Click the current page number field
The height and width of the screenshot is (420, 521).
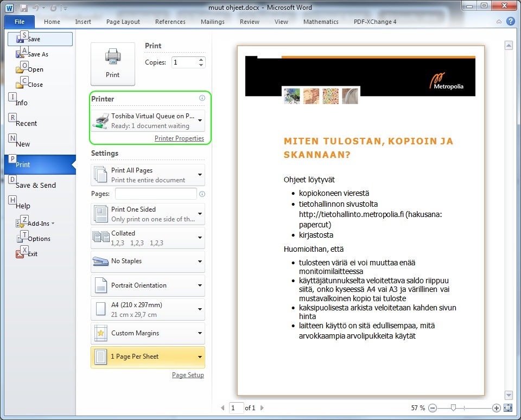pos(236,408)
